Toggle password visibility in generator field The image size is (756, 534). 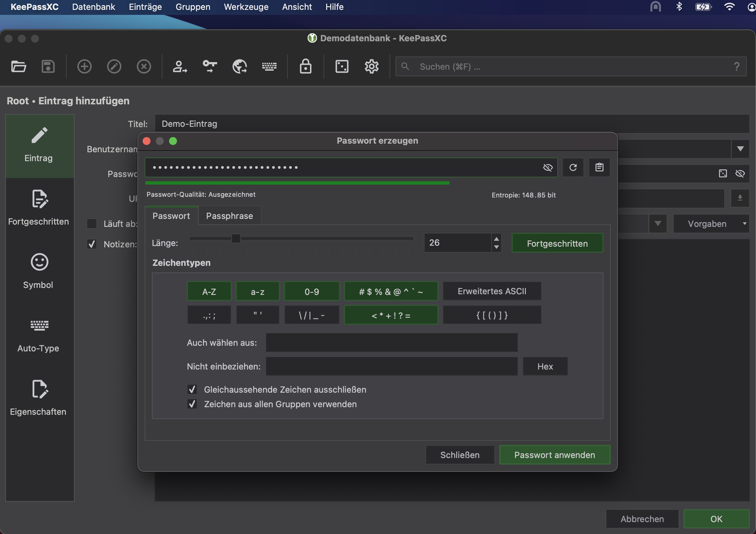[x=548, y=167]
